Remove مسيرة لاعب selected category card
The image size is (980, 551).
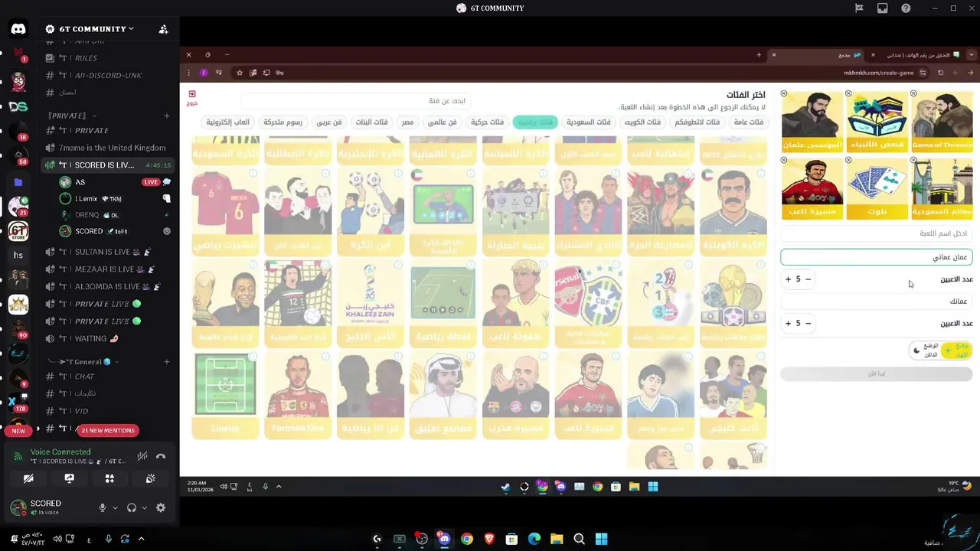784,160
